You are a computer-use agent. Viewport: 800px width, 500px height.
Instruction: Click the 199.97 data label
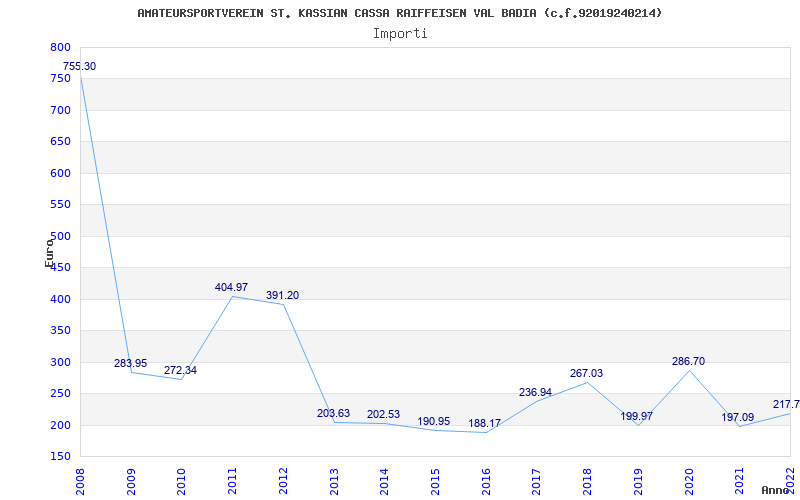tap(636, 416)
